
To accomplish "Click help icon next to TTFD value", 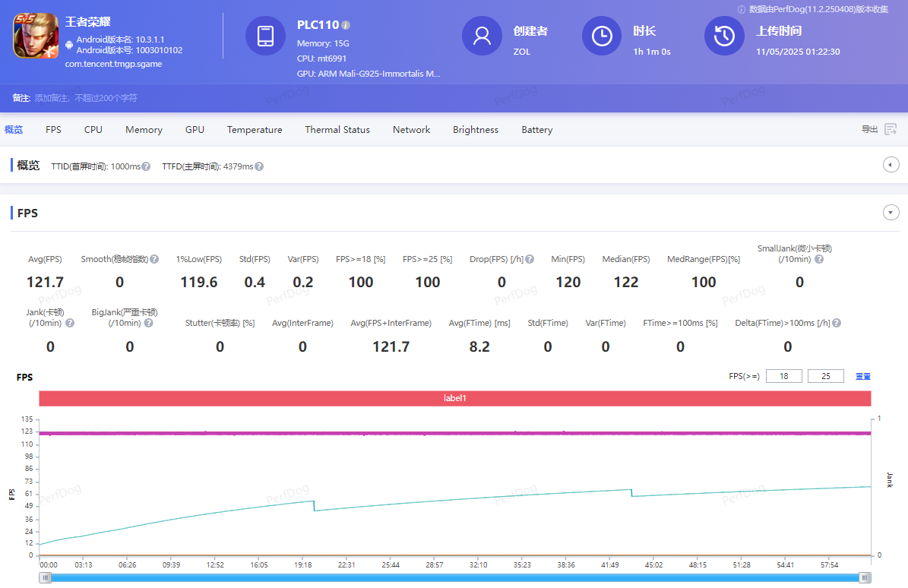I will pyautogui.click(x=259, y=166).
